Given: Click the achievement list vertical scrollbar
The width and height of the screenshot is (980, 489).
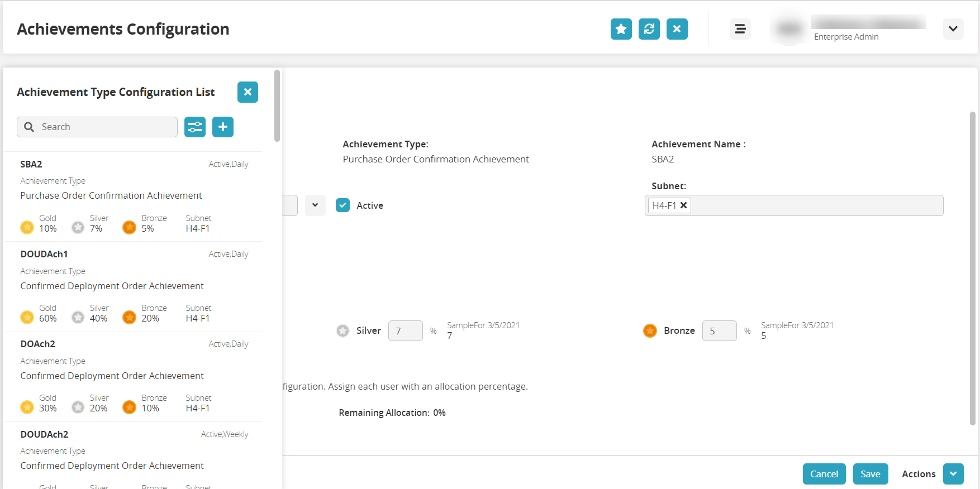Looking at the screenshot, I should coord(277,106).
